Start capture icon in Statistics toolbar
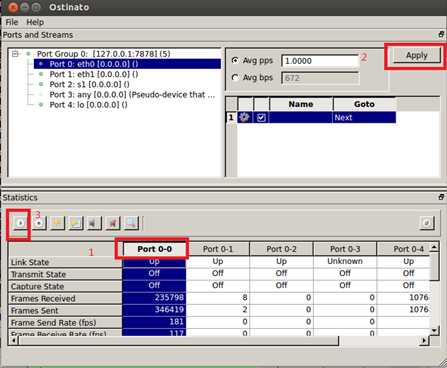 [94, 223]
